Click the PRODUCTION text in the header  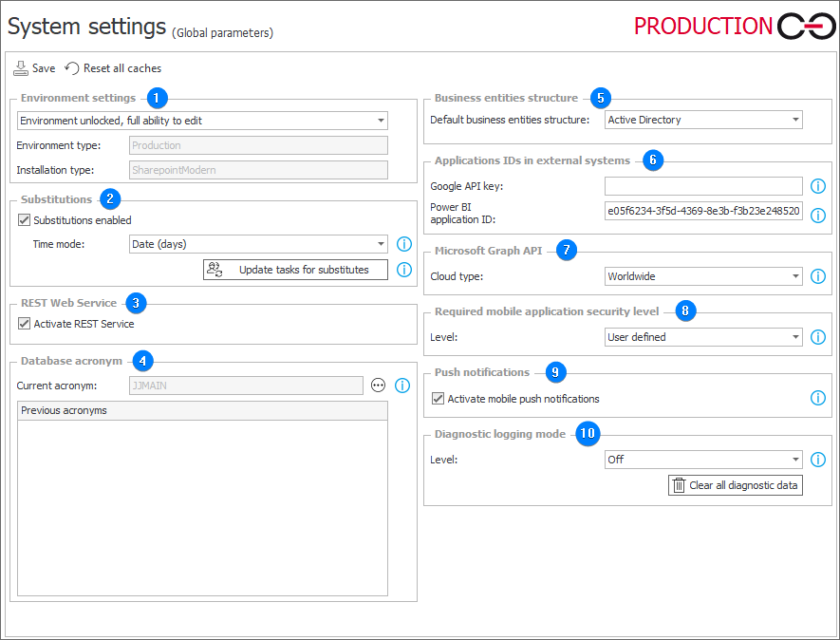(703, 27)
